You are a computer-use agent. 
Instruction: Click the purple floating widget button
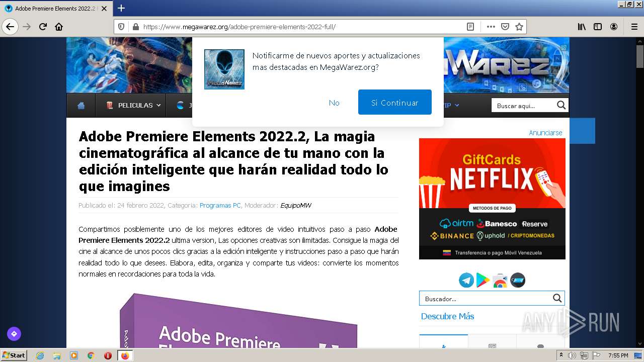coord(14,333)
